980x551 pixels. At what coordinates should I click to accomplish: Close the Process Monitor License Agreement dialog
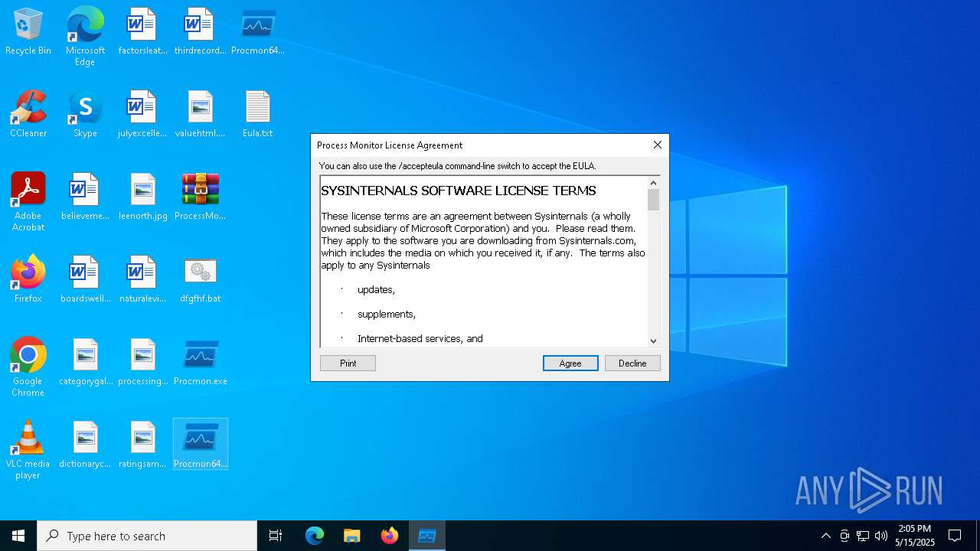[x=657, y=145]
